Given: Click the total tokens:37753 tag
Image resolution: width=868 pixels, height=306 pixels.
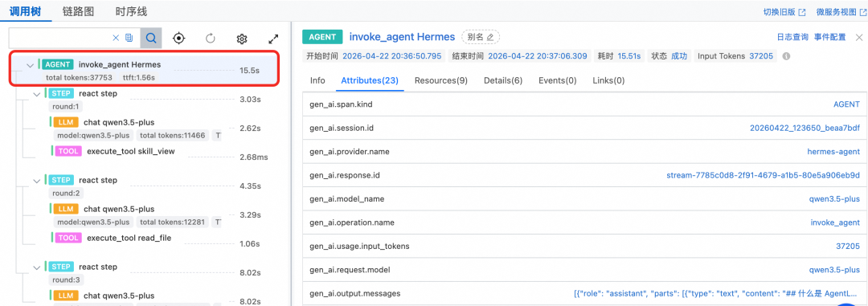Looking at the screenshot, I should [79, 77].
